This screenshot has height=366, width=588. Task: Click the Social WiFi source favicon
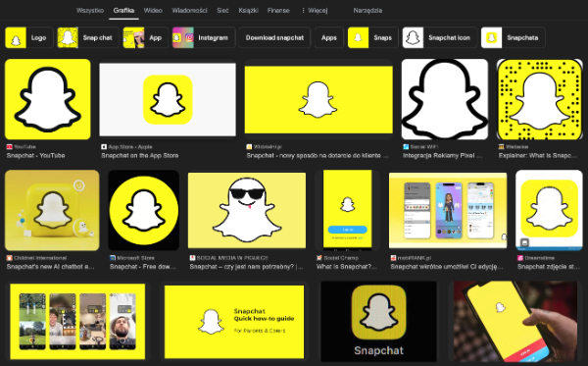click(406, 147)
